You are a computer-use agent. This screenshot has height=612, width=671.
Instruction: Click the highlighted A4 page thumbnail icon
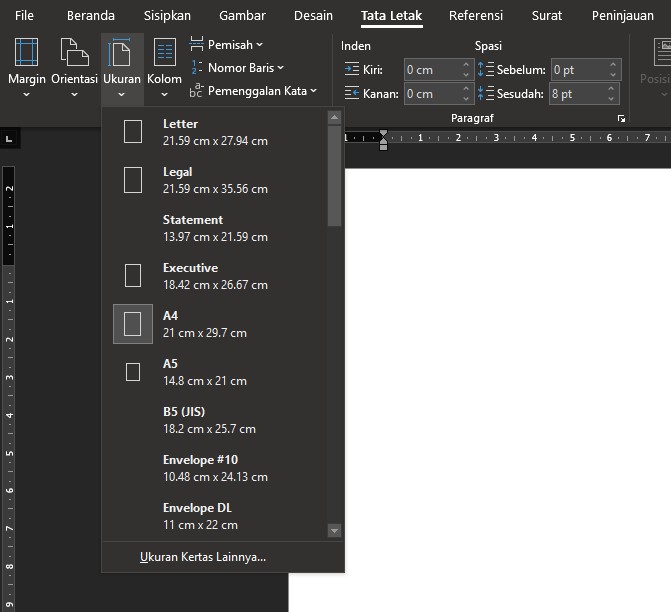(x=133, y=324)
